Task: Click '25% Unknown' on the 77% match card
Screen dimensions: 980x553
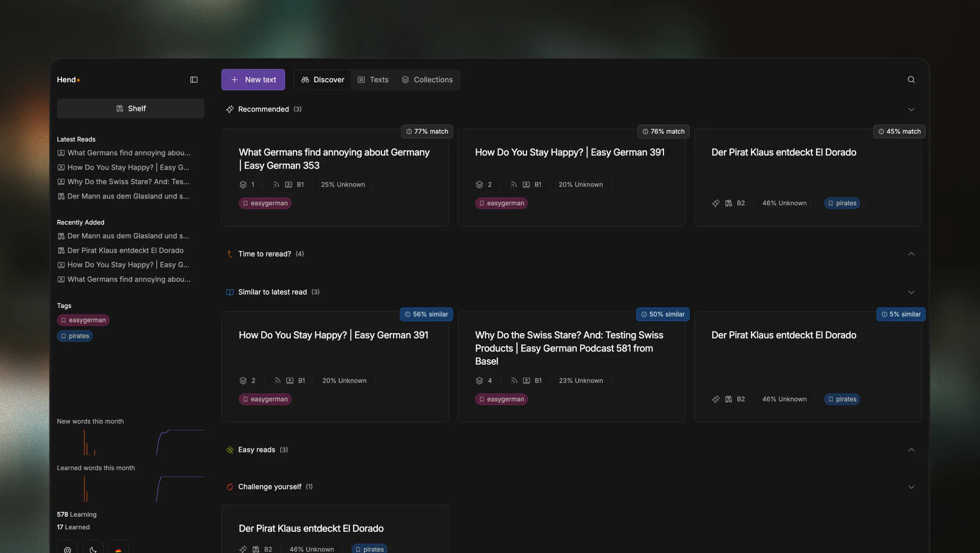Action: tap(343, 185)
